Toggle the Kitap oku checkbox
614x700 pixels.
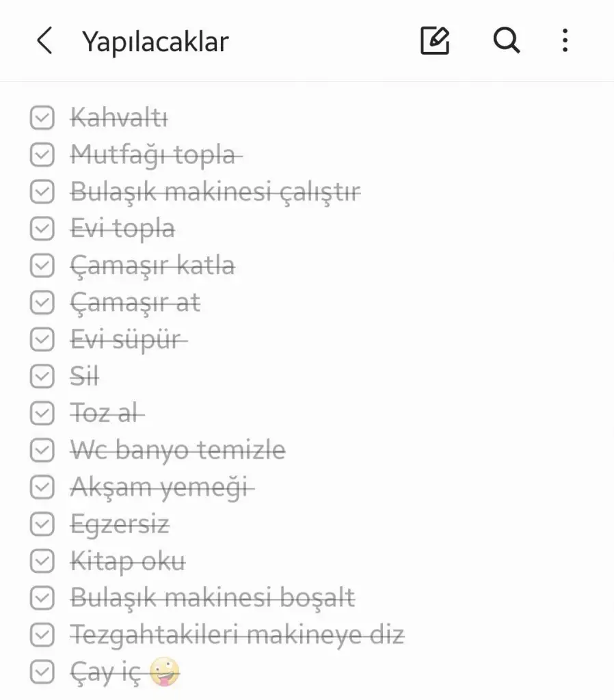pos(42,561)
